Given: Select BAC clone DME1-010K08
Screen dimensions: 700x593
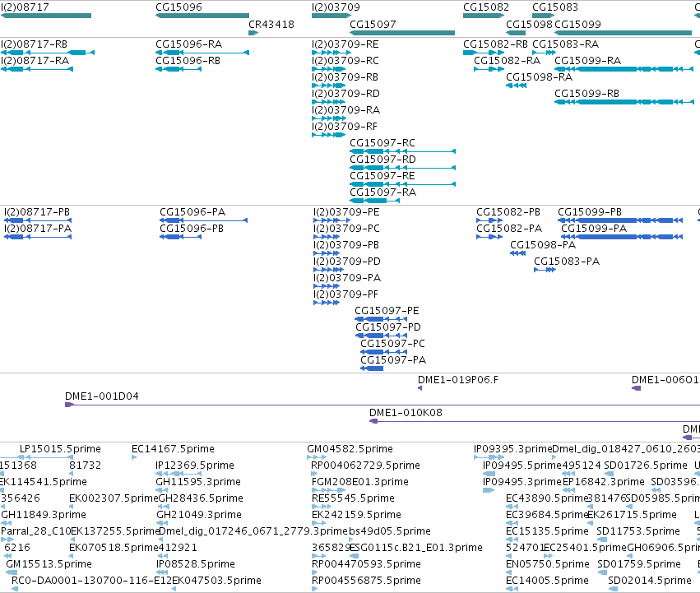Looking at the screenshot, I should (x=535, y=422).
